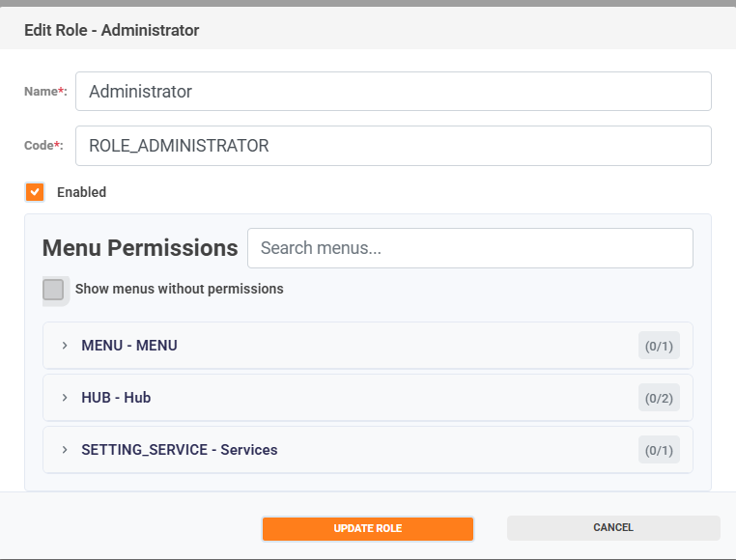Cancel editing the role

pyautogui.click(x=613, y=528)
